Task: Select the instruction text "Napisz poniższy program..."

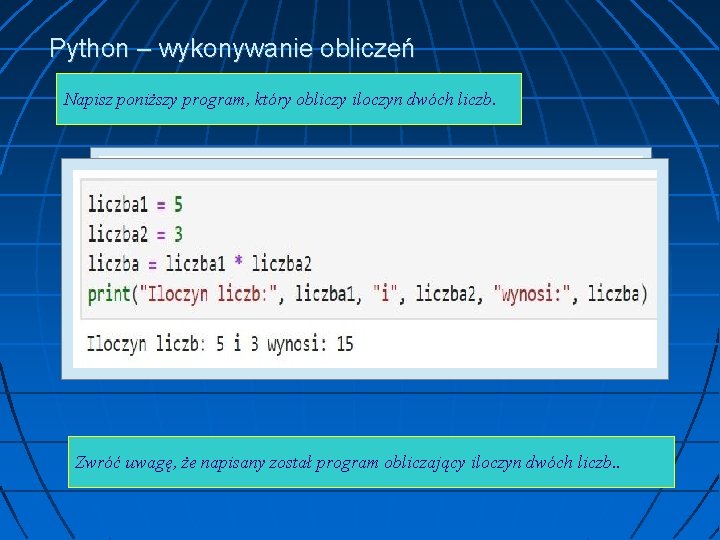Action: pos(280,100)
